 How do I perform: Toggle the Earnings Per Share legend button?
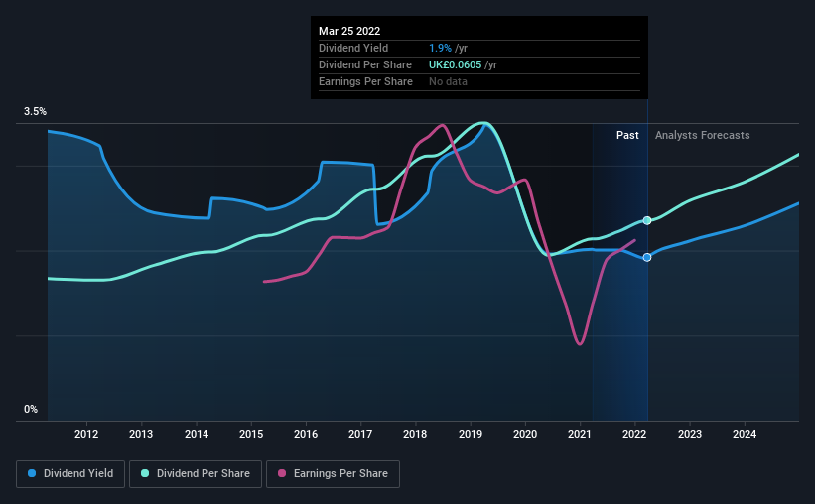coord(333,474)
